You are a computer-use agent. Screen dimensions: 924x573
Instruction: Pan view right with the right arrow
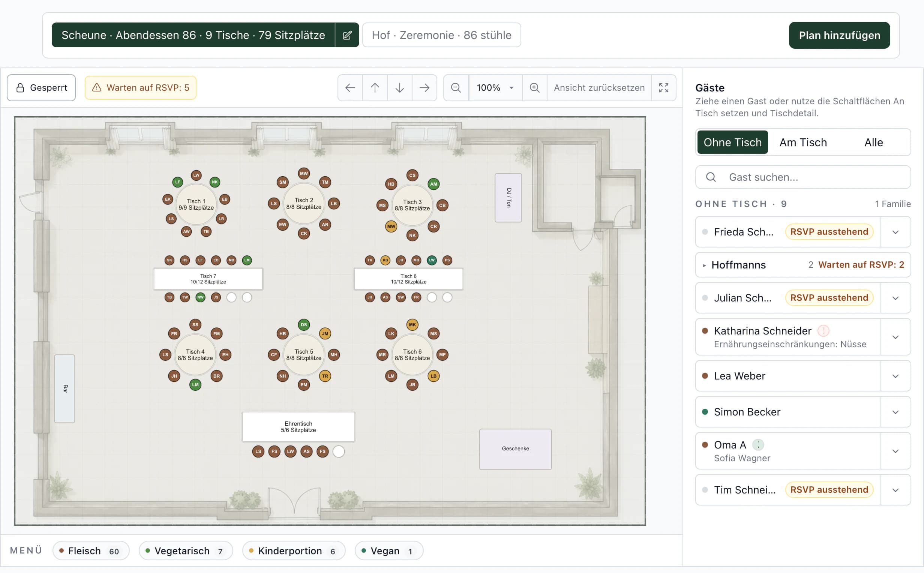(424, 88)
